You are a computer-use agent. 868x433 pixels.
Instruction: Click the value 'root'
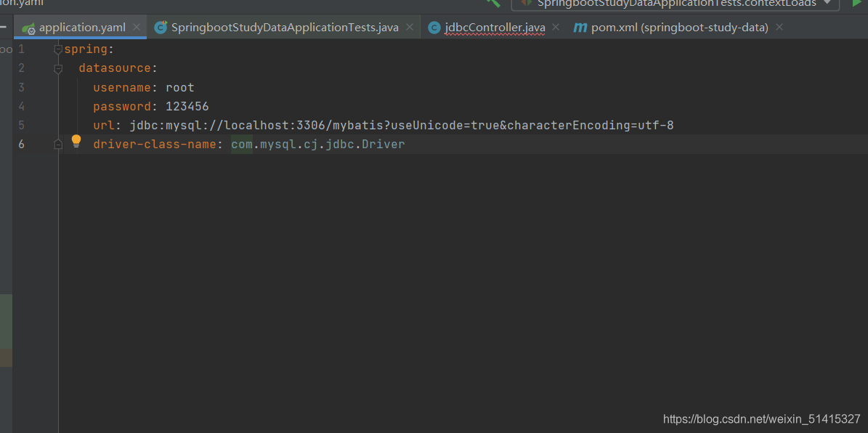(x=180, y=87)
